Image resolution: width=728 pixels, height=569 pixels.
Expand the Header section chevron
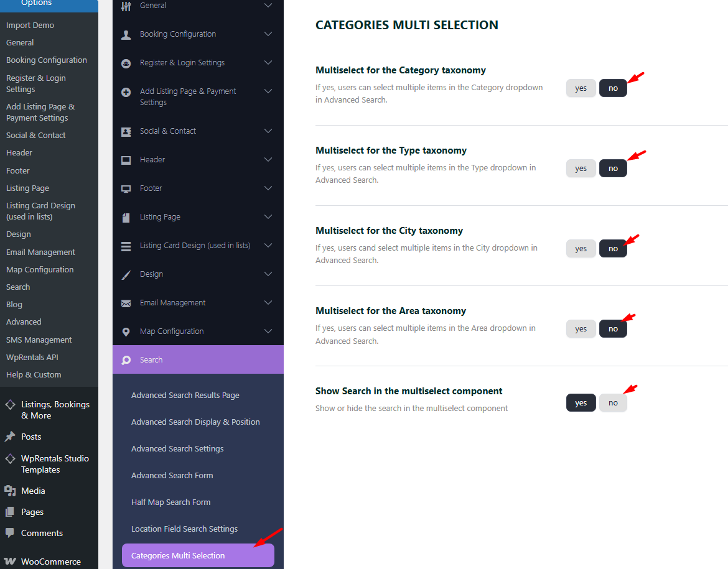pos(268,160)
